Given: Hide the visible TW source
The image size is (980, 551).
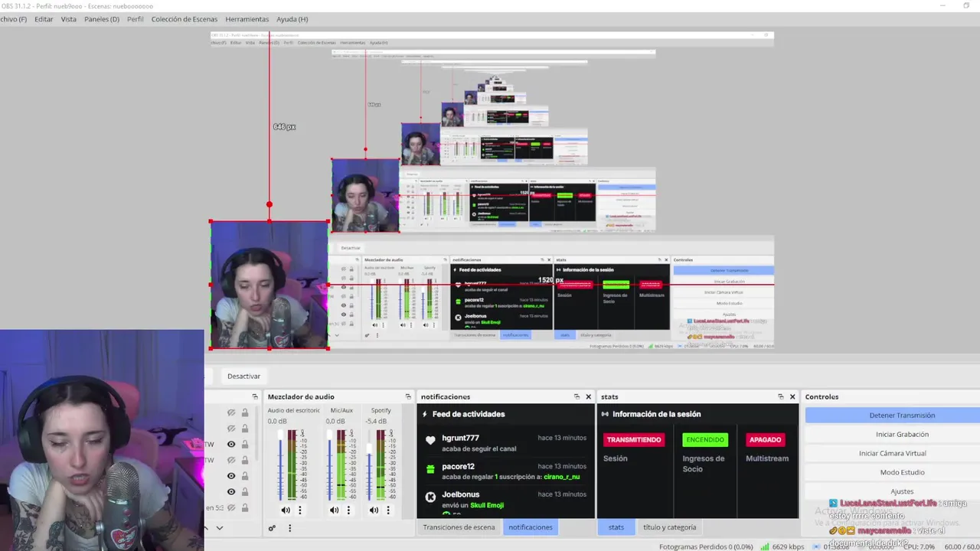Looking at the screenshot, I should tap(231, 444).
